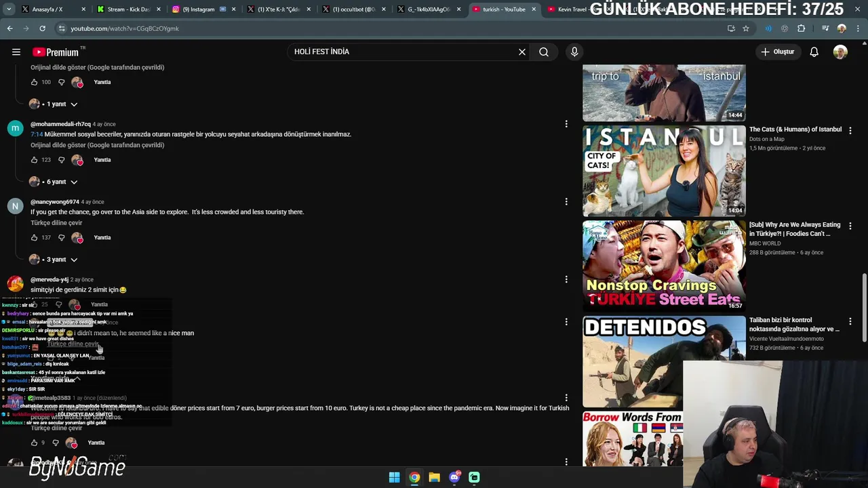Reply (Yanıtla) to the 123-like comment
868x488 pixels.
102,160
